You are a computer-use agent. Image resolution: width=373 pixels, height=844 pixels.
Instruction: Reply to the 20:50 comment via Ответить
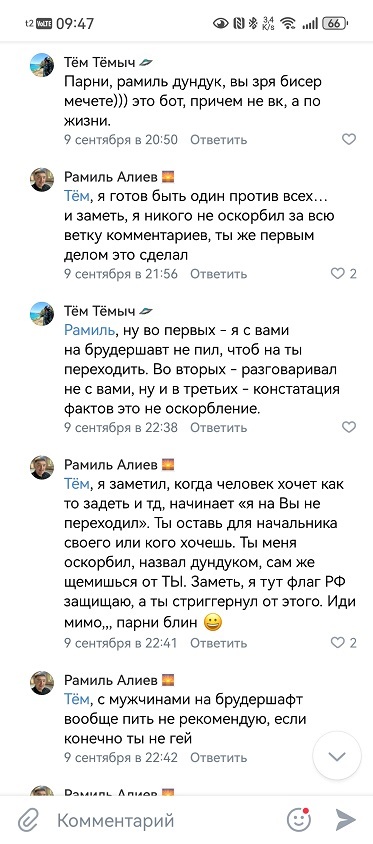(x=219, y=139)
